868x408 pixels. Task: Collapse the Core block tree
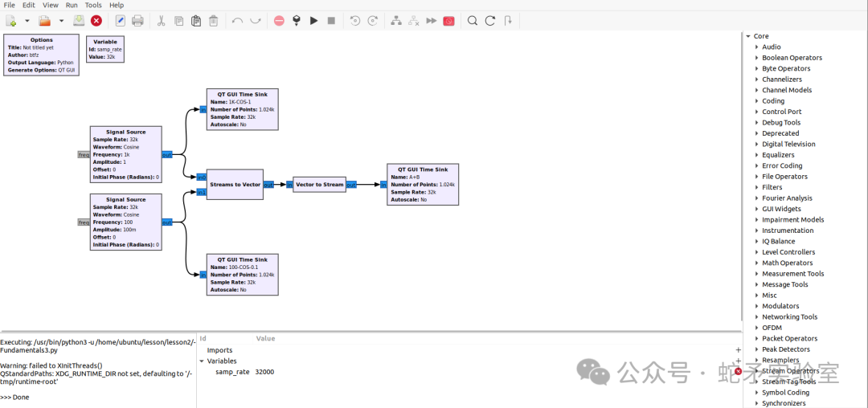(748, 36)
